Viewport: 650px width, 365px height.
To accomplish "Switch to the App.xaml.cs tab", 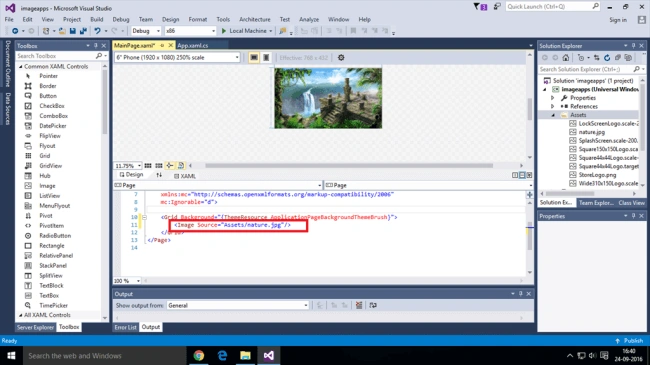I will pyautogui.click(x=193, y=46).
